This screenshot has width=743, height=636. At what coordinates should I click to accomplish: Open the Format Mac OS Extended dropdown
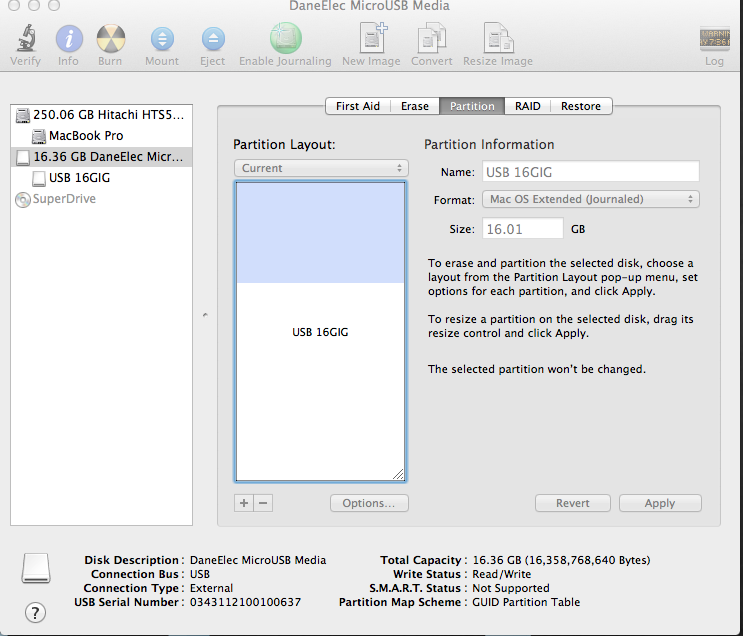[591, 199]
